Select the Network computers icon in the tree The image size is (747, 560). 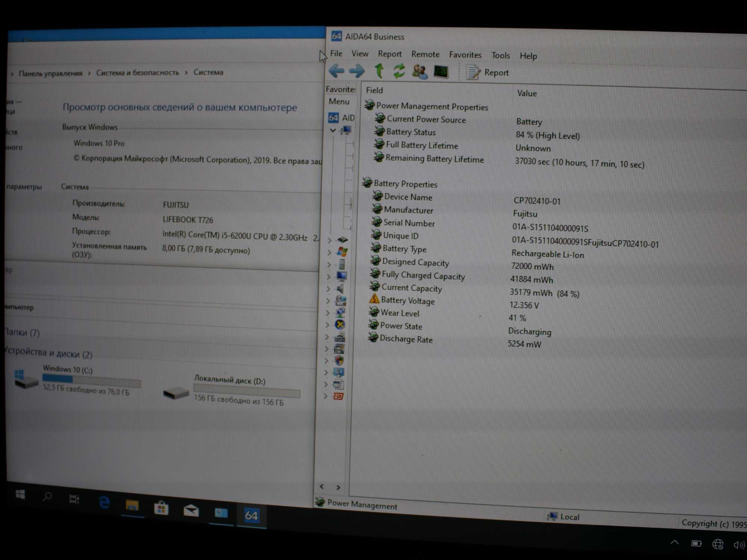click(x=340, y=312)
